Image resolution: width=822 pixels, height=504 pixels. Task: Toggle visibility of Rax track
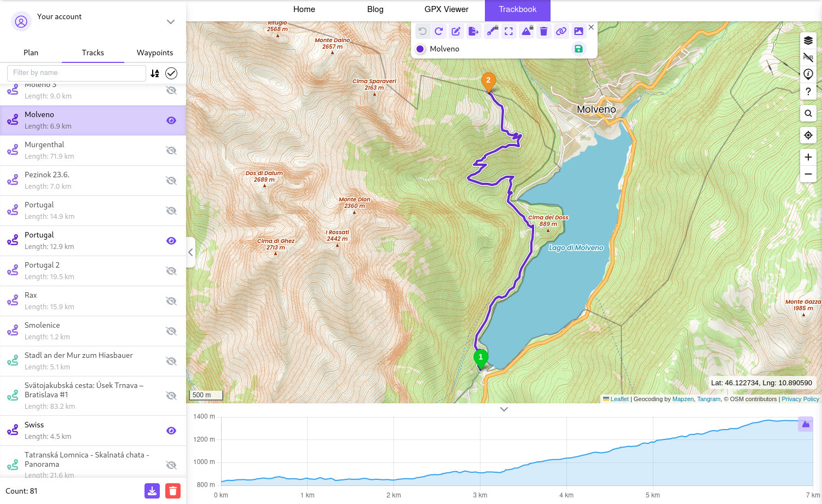click(171, 301)
